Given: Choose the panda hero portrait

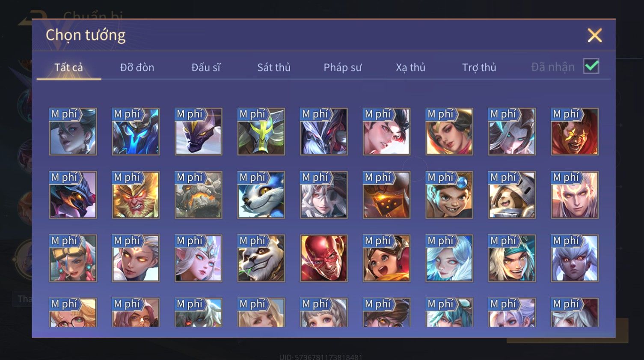Looking at the screenshot, I should 261,258.
